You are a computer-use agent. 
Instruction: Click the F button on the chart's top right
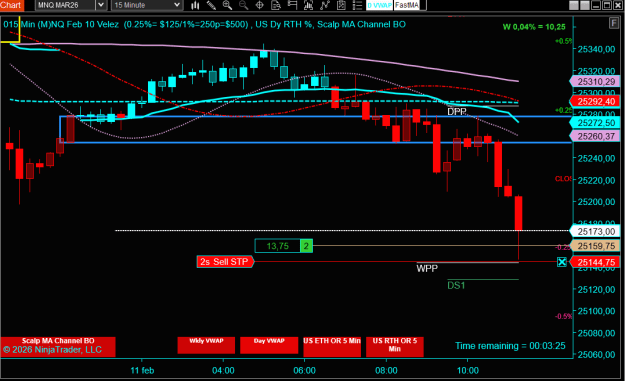pos(614,23)
